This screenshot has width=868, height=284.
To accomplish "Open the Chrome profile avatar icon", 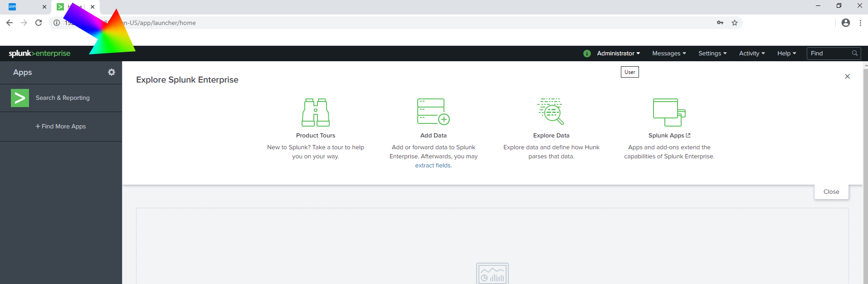I will click(x=846, y=23).
